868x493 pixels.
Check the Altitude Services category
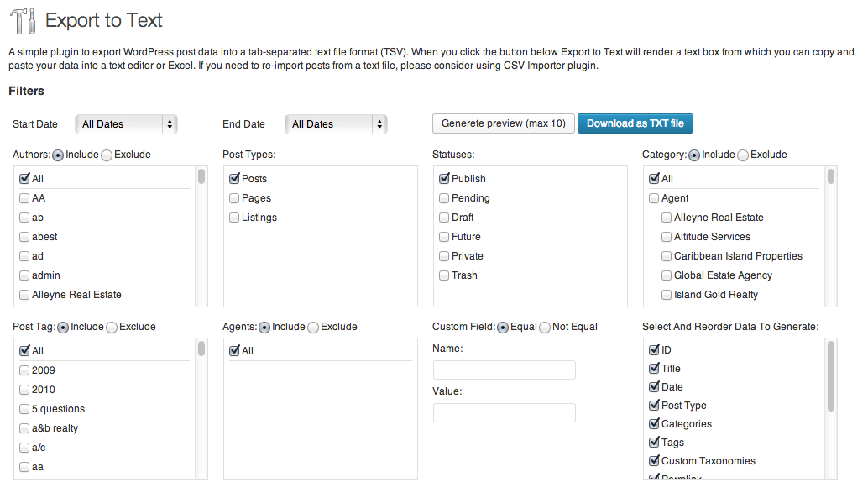click(667, 237)
